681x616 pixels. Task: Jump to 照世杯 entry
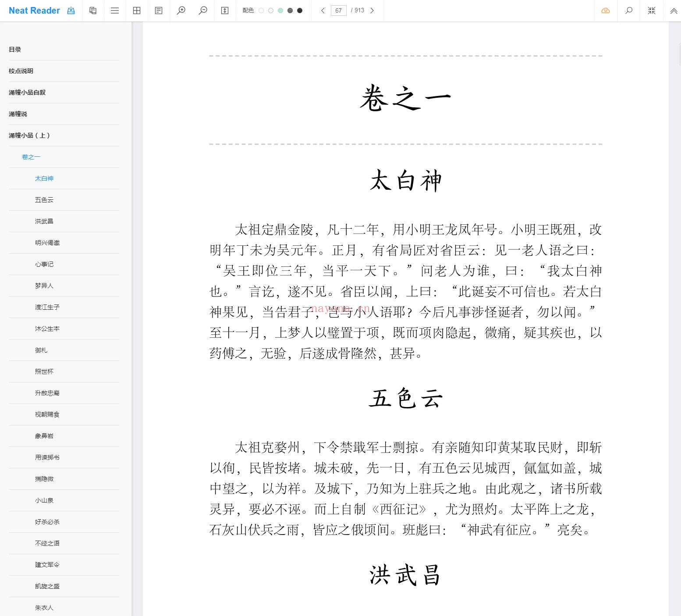[x=44, y=372]
